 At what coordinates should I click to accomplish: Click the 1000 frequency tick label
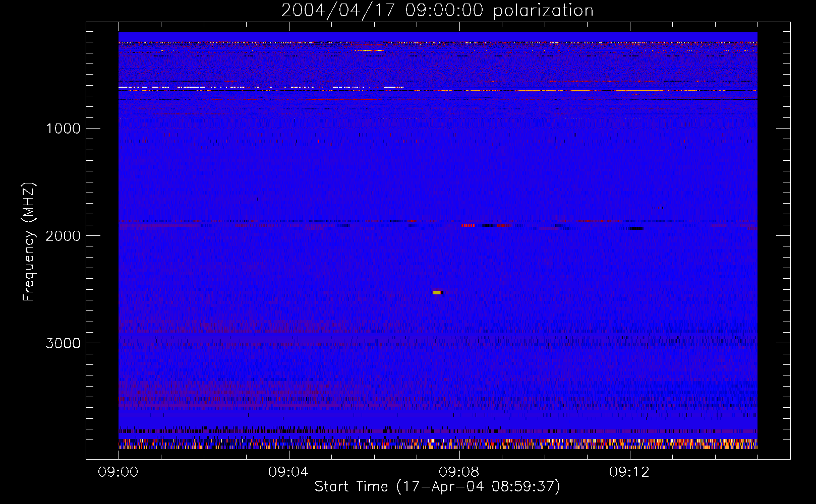click(x=63, y=129)
